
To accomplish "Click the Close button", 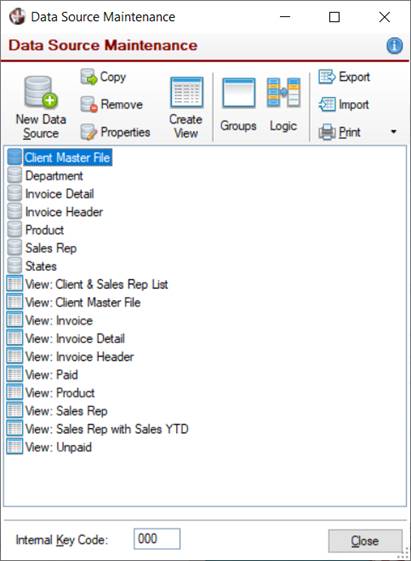I will [365, 541].
